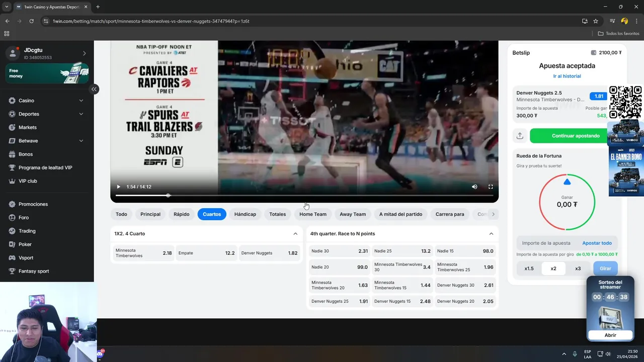644x362 pixels.
Task: Bet on Denver Nuggets 1.82 odds
Action: tap(269, 253)
